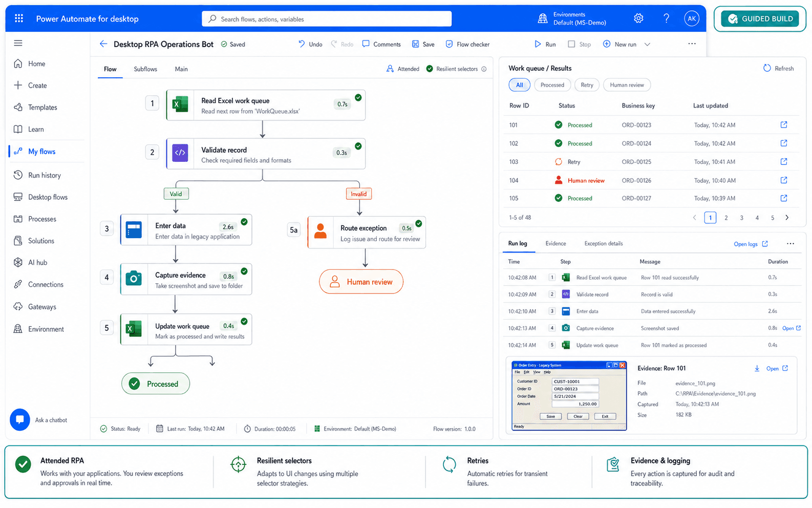Filter work queue by All
The width and height of the screenshot is (812, 508).
520,85
